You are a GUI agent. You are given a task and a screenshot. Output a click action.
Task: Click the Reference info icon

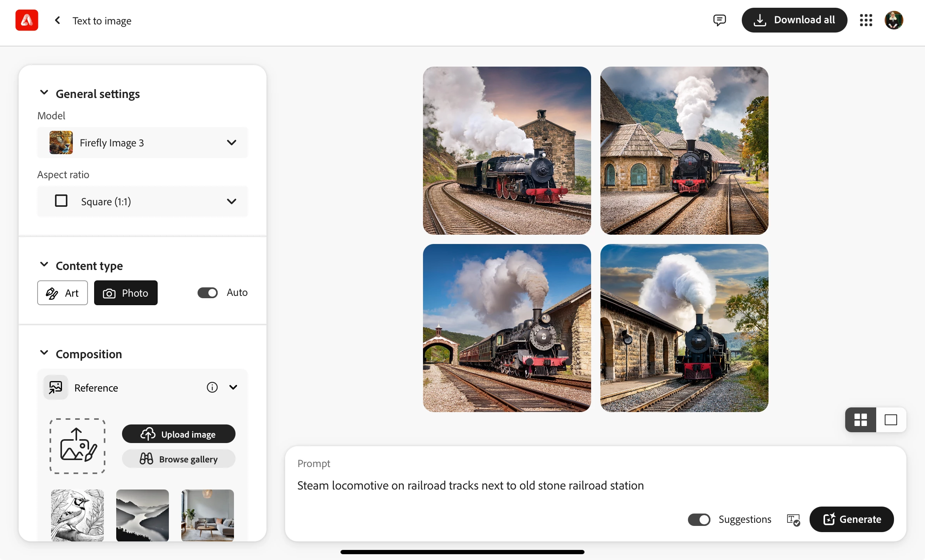[212, 387]
